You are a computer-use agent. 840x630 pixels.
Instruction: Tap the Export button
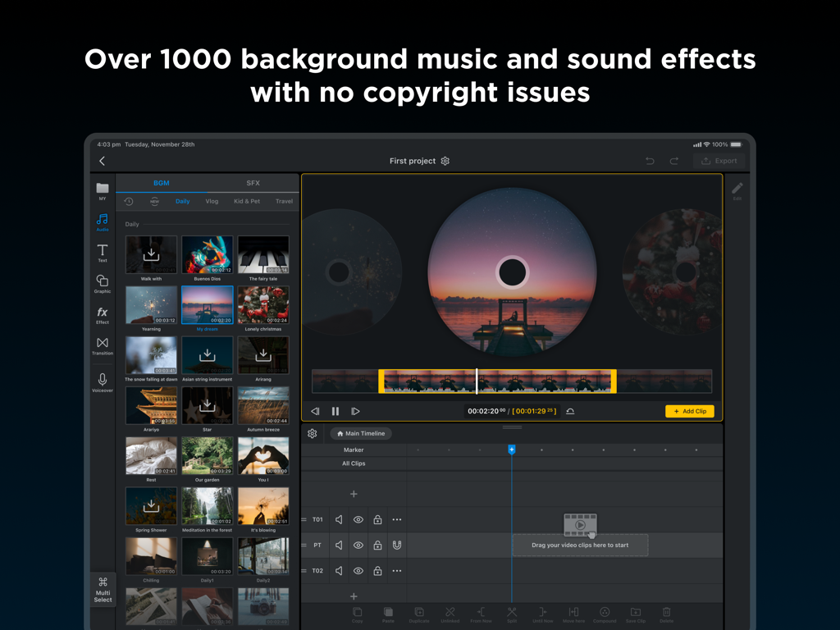click(x=719, y=161)
